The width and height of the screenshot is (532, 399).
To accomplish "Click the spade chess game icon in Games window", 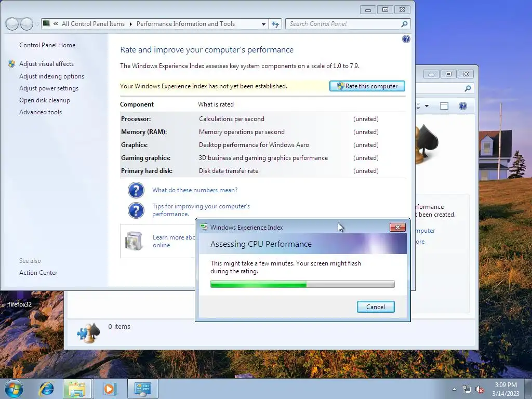I will tap(427, 143).
